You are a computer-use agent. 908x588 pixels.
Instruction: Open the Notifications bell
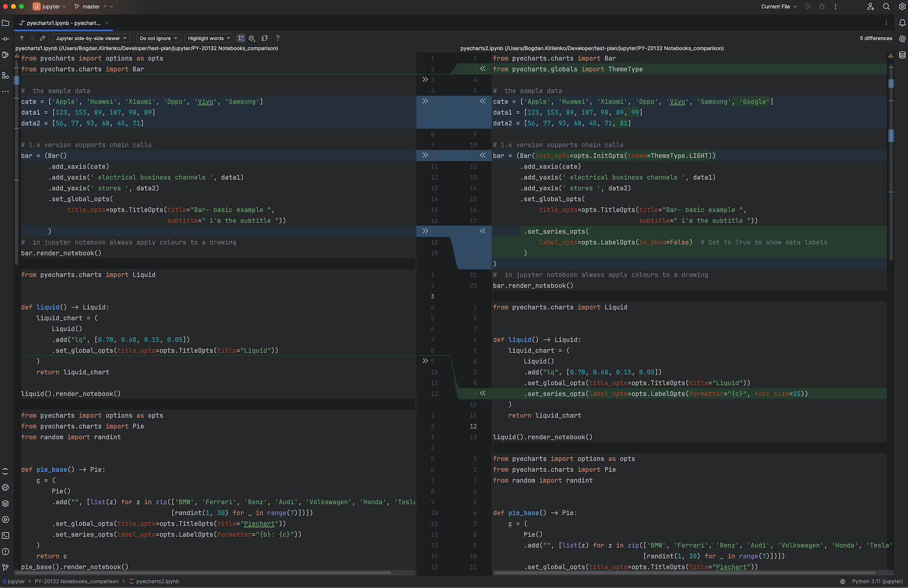tap(902, 23)
